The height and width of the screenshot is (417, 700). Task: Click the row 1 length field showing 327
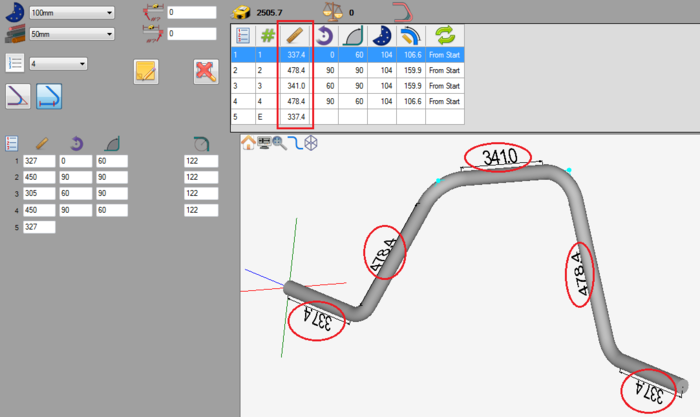pos(39,161)
